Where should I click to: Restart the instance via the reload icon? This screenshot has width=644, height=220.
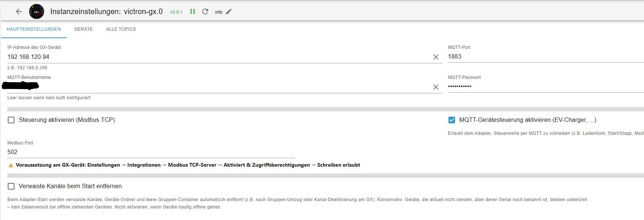(x=205, y=11)
